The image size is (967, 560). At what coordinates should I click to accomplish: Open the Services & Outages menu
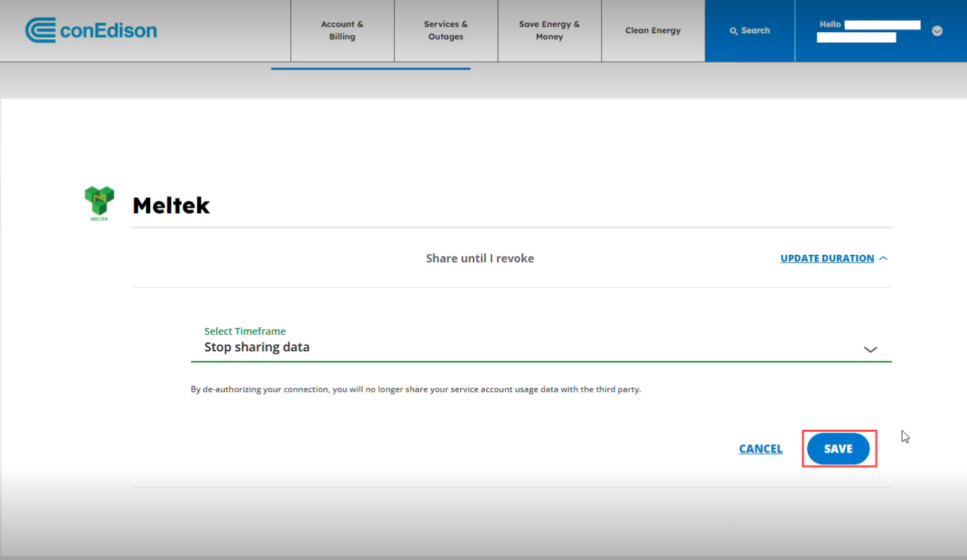point(446,30)
